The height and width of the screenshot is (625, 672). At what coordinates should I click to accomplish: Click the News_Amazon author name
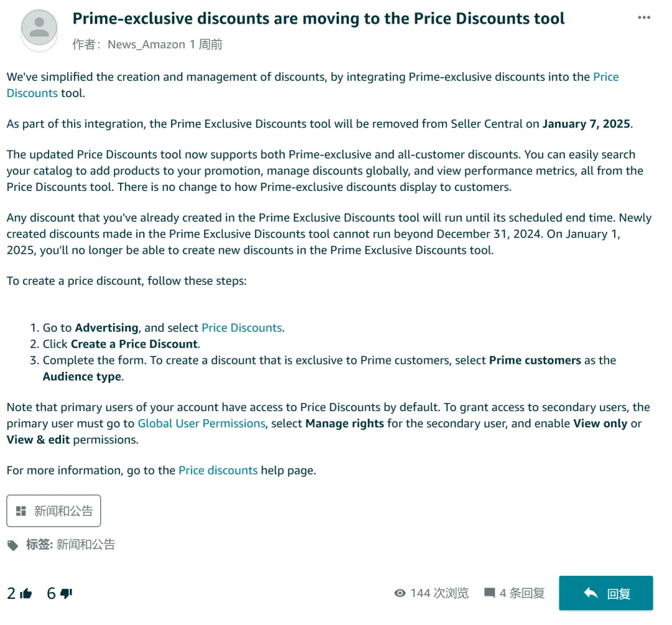point(147,45)
